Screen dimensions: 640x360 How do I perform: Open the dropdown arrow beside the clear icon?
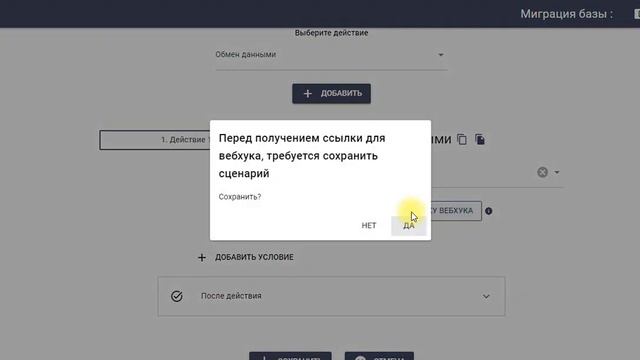[557, 172]
